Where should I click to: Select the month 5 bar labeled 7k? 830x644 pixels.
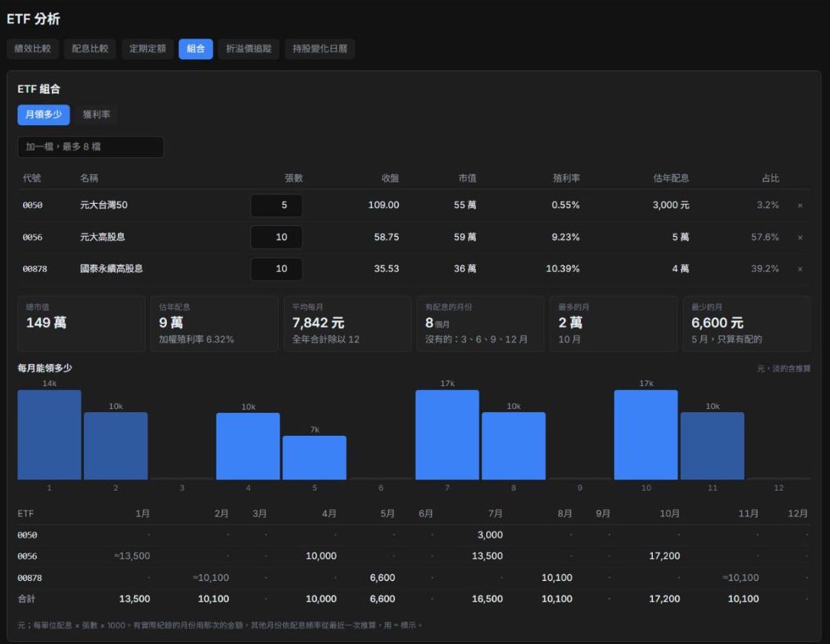click(314, 458)
